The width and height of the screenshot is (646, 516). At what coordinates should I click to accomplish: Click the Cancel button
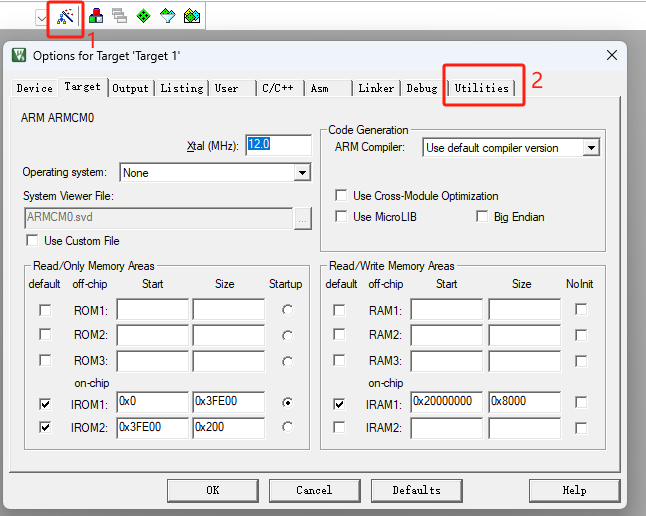[x=314, y=490]
